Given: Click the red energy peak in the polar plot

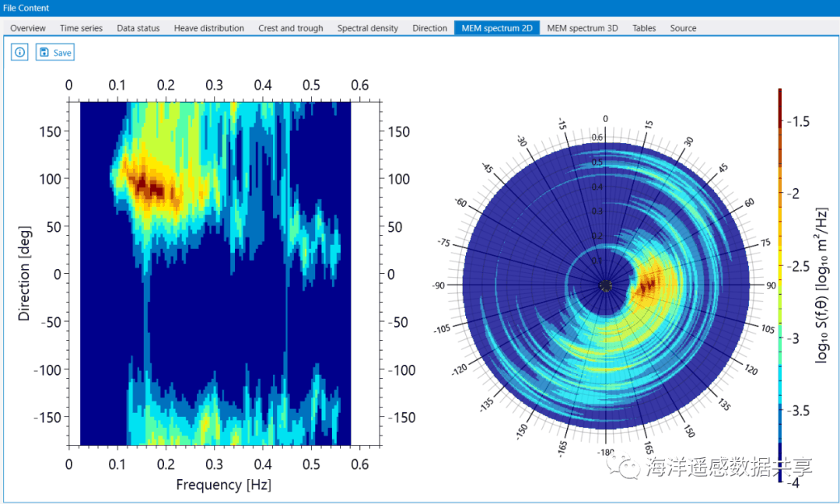Looking at the screenshot, I should click(647, 285).
